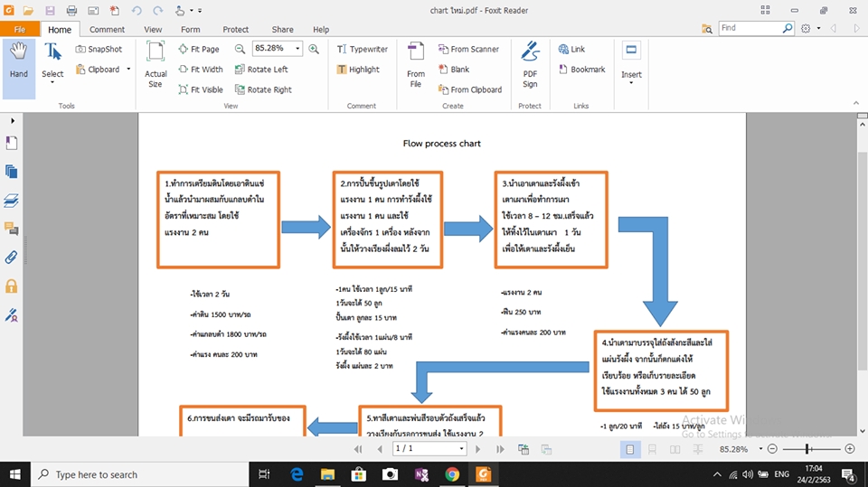Open the Insert dropdown button
Screen dimensions: 868x487
tap(631, 62)
